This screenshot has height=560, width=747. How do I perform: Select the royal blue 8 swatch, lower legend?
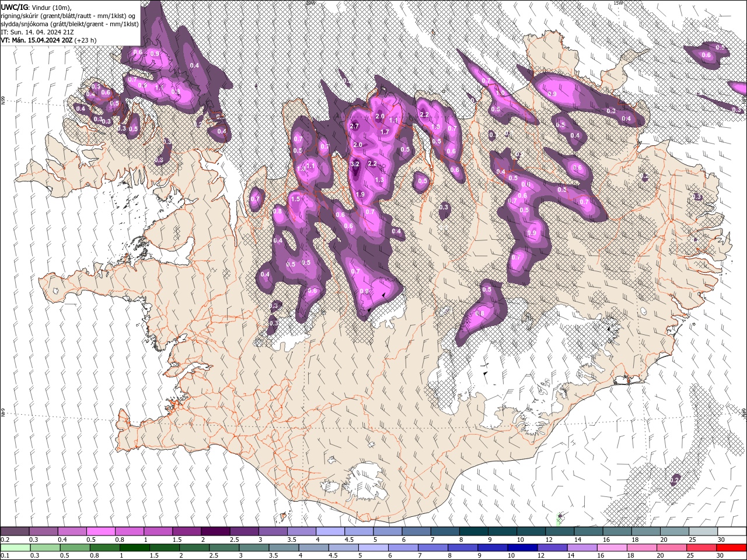(463, 547)
